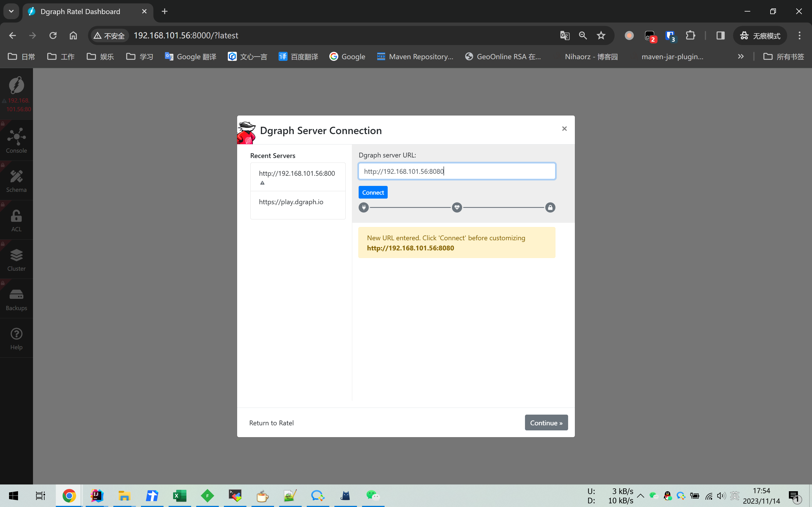The height and width of the screenshot is (507, 812).
Task: Click the heartbeat health status icon
Action: [x=457, y=208]
